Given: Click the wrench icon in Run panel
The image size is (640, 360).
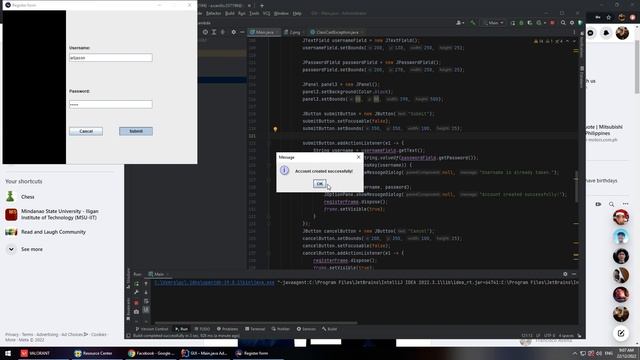Looking at the screenshot, I should coord(136,293).
